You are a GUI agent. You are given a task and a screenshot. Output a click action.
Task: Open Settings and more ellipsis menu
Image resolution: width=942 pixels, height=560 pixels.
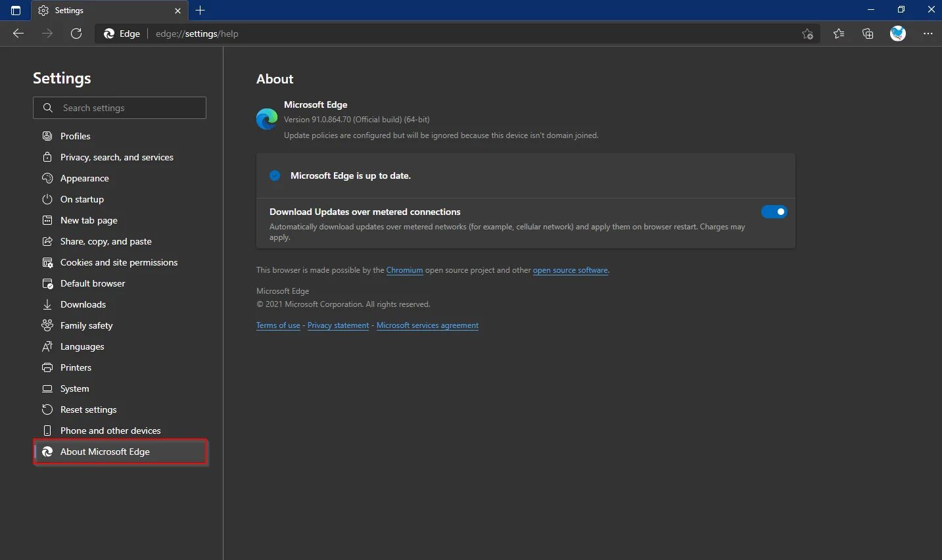(928, 34)
